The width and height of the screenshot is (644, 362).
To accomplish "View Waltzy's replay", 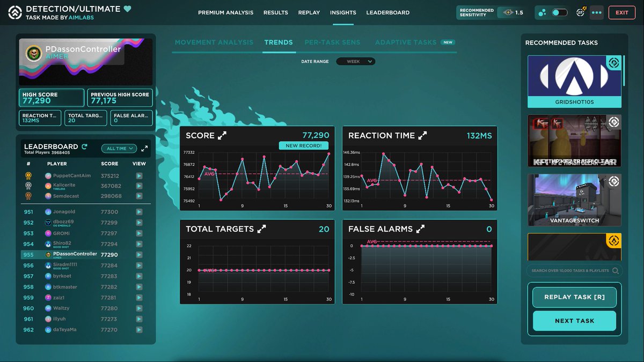I will coord(139,308).
